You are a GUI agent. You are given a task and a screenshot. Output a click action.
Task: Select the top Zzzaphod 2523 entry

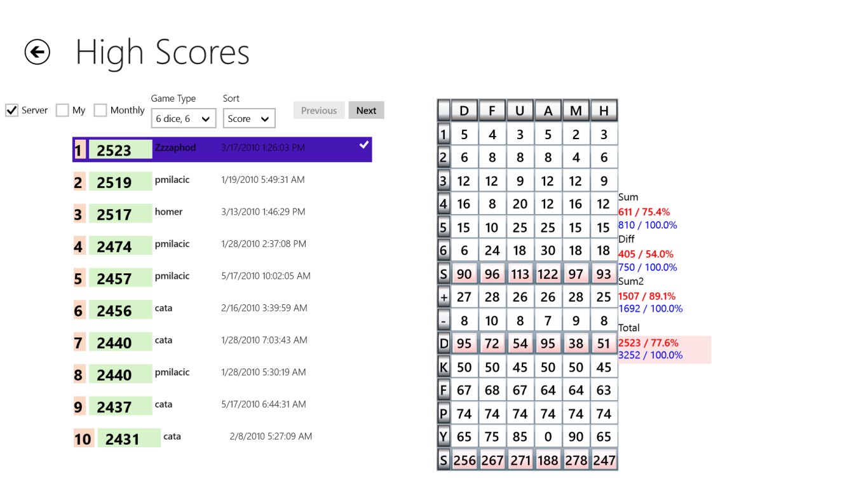point(222,149)
